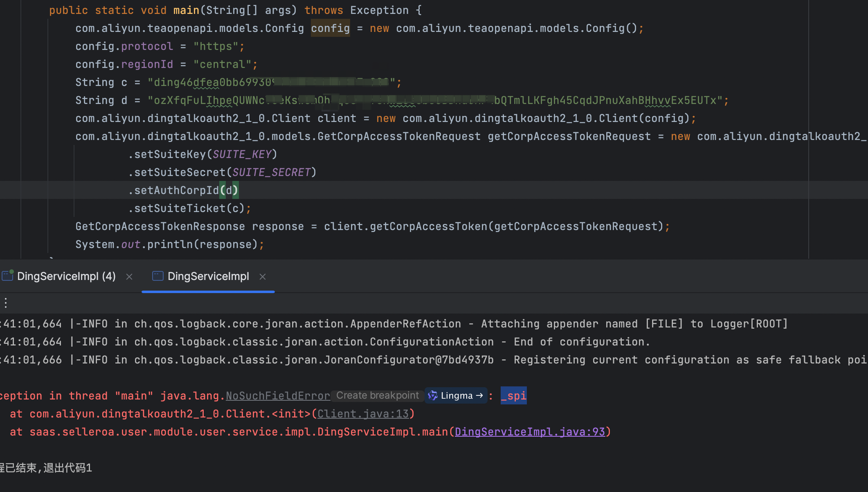Viewport: 868px width, 492px height.
Task: Click the SUITE_SECRET constant
Action: coord(272,172)
